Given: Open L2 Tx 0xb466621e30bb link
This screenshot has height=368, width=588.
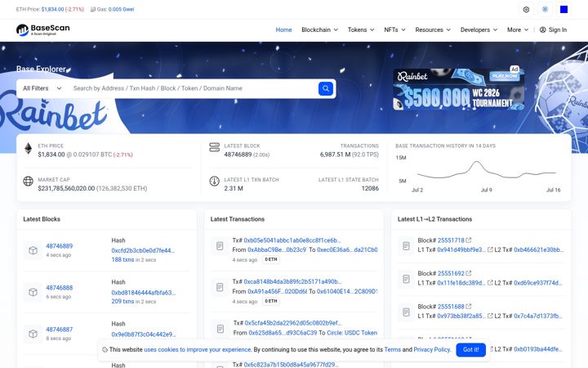Looking at the screenshot, I should 538,249.
